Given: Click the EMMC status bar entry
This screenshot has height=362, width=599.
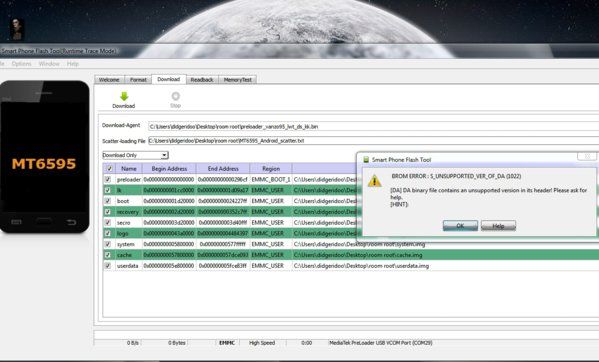Looking at the screenshot, I should click(227, 343).
